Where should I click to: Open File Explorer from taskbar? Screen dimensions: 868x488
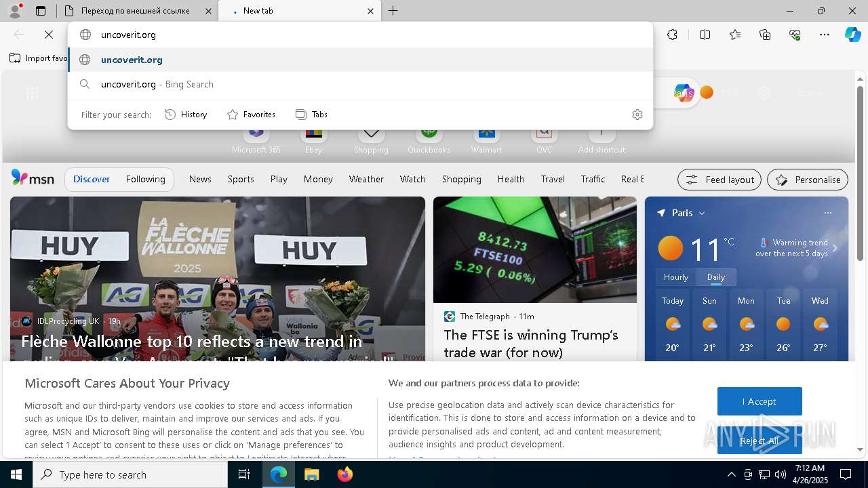tap(311, 474)
